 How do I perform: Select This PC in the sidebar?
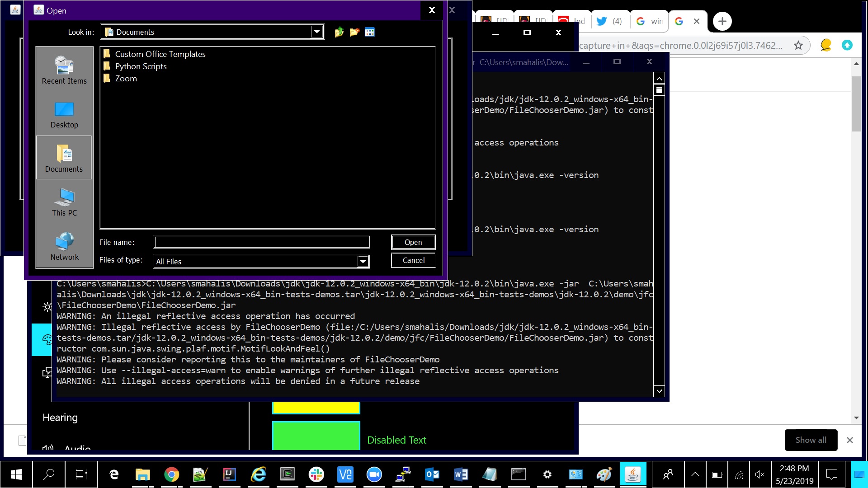click(64, 202)
